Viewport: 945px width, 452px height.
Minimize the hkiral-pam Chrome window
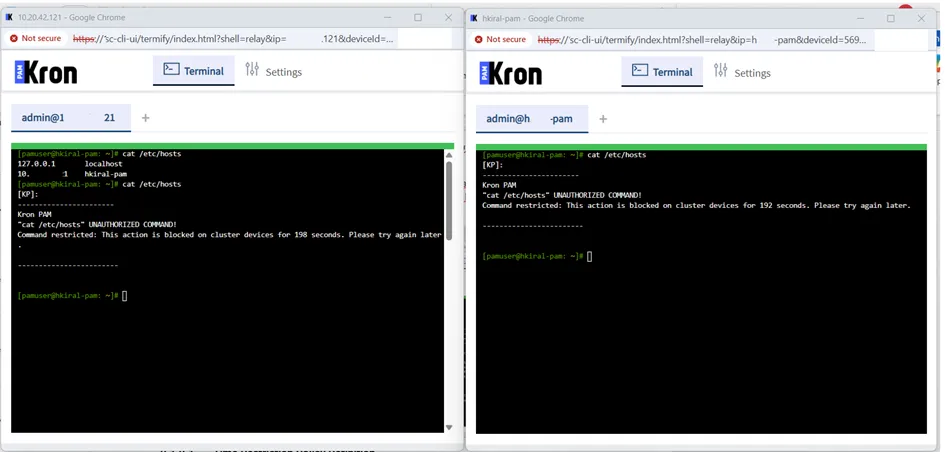(x=860, y=19)
